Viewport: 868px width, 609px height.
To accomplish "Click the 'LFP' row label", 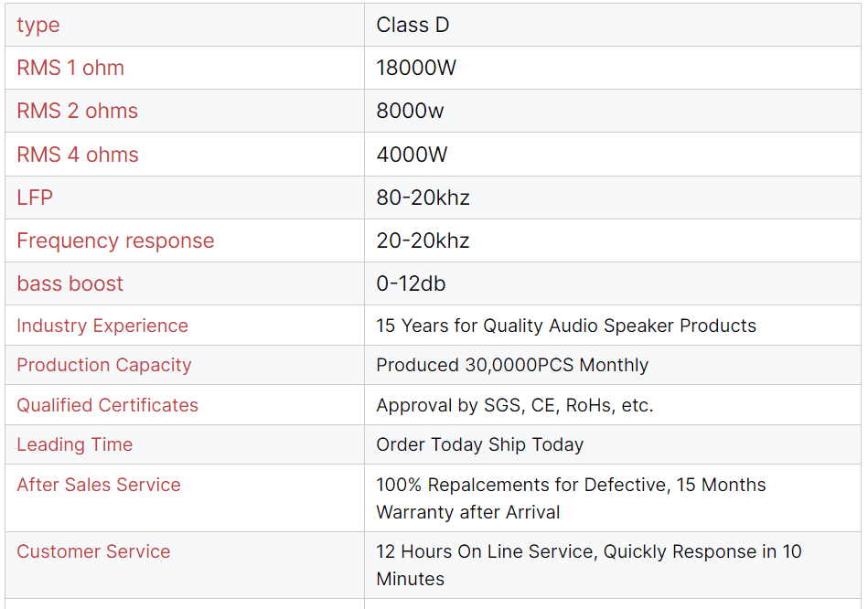I will pos(36,198).
